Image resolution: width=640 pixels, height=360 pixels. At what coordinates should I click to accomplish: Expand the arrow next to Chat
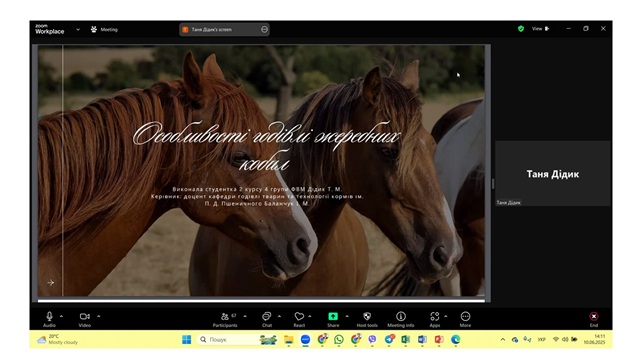pos(279,316)
